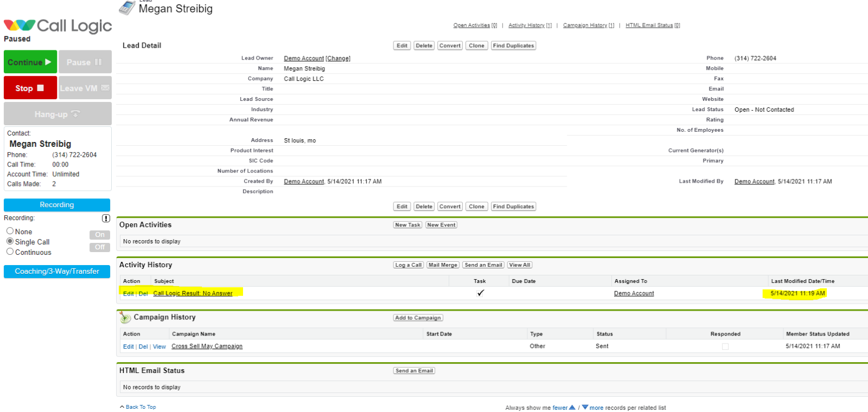
Task: Create a New Task in Open Activities
Action: click(x=407, y=225)
